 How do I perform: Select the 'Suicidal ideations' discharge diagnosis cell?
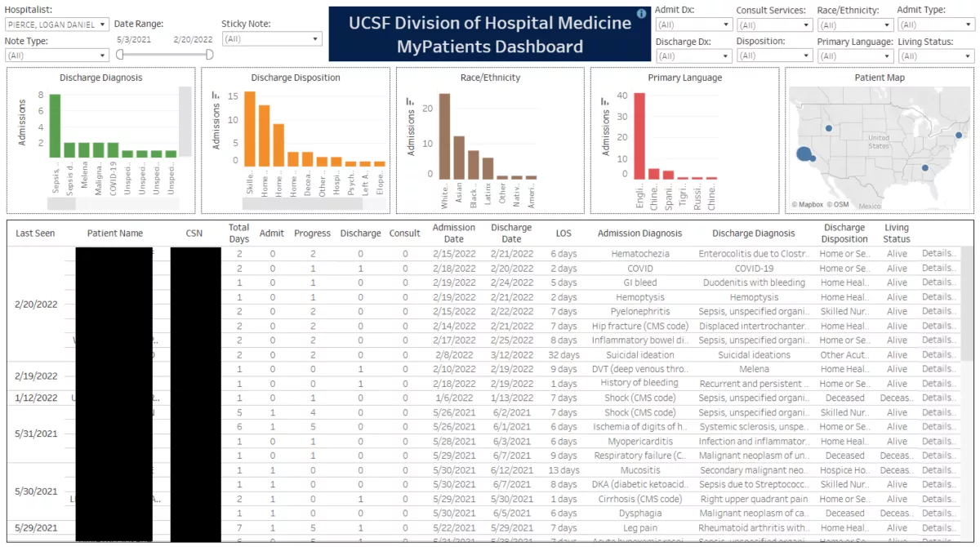[754, 354]
